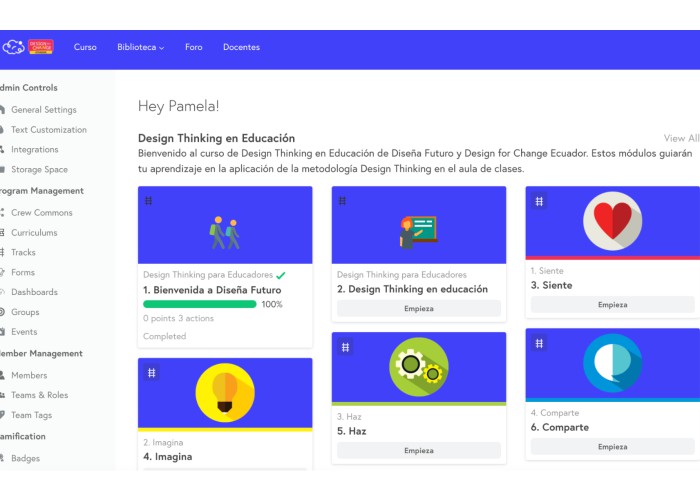
Task: Click the Design for Change red logo
Action: tap(41, 47)
